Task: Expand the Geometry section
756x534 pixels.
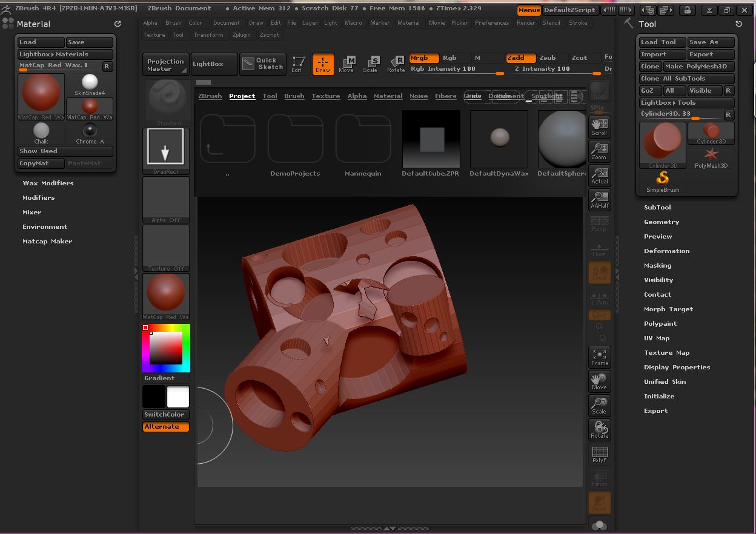Action: pyautogui.click(x=661, y=222)
